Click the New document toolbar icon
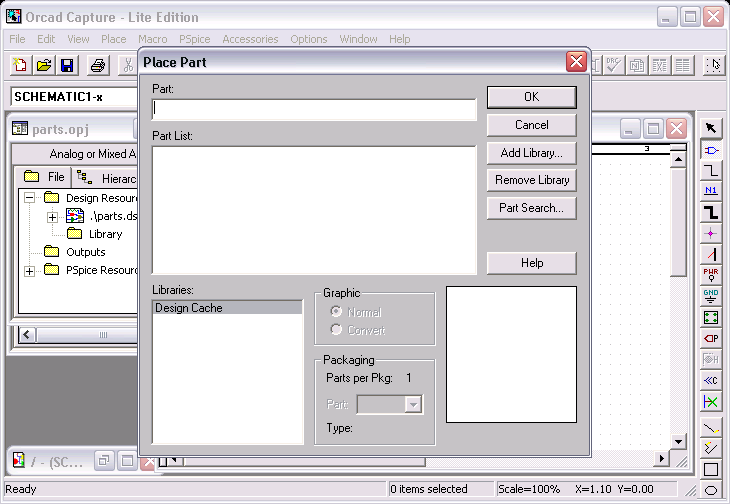The height and width of the screenshot is (504, 730). point(20,65)
